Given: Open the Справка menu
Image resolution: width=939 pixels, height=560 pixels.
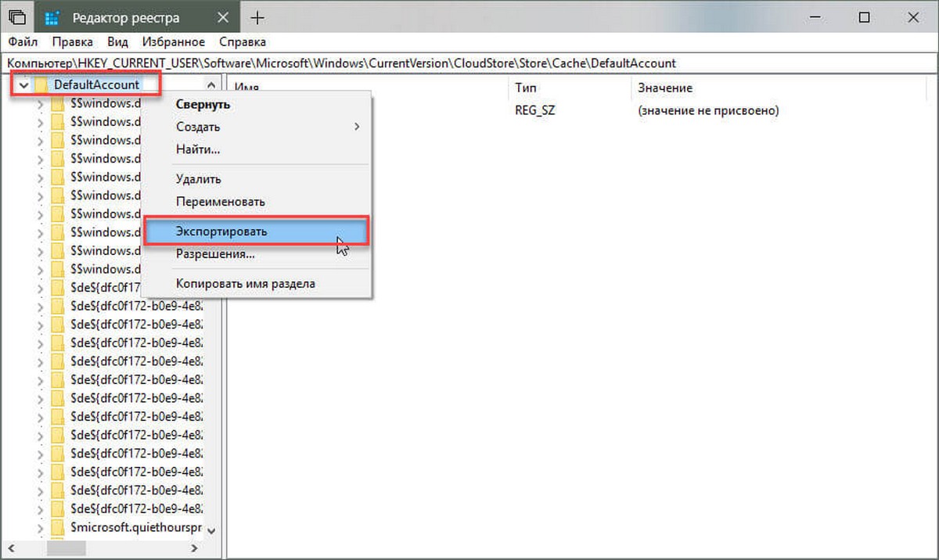Looking at the screenshot, I should tap(242, 41).
